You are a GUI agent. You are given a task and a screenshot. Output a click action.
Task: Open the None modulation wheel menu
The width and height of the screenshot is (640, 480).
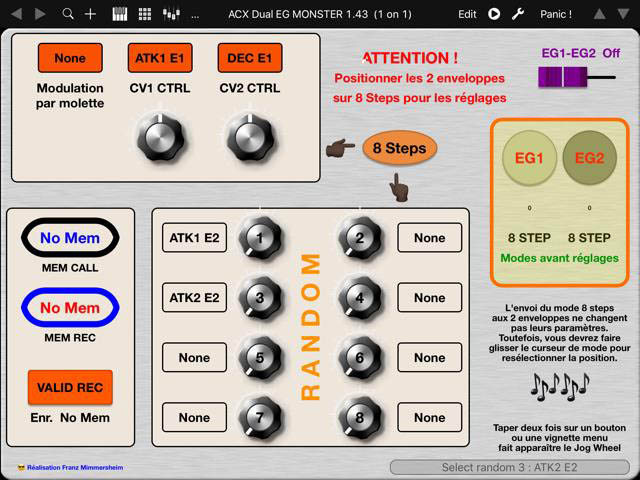point(70,58)
